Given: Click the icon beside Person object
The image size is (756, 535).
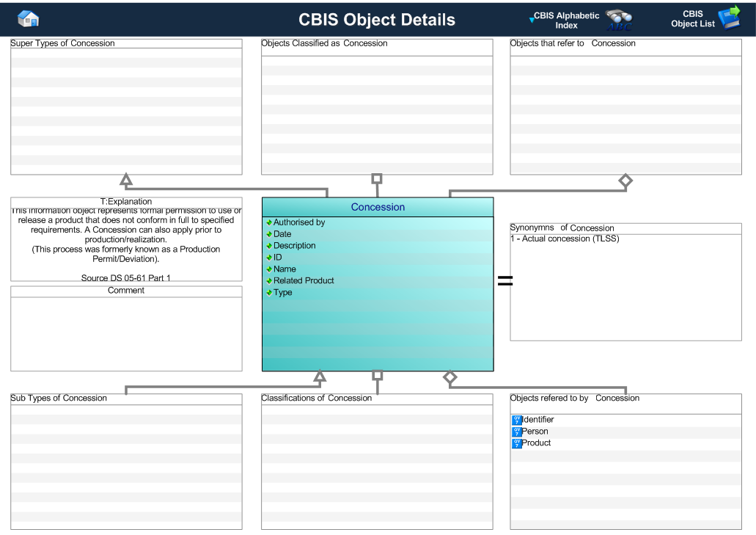Looking at the screenshot, I should [516, 432].
